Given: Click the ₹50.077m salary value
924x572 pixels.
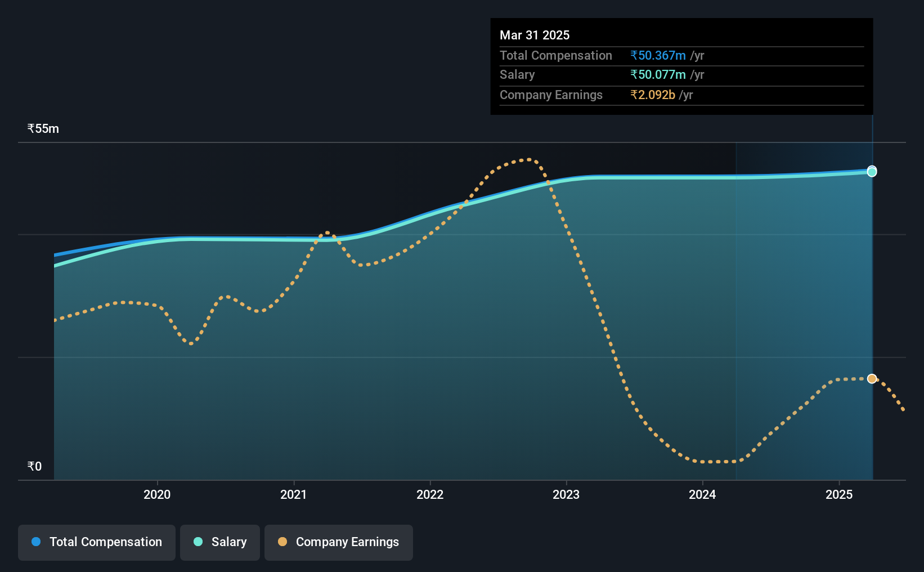Looking at the screenshot, I should pyautogui.click(x=658, y=74).
